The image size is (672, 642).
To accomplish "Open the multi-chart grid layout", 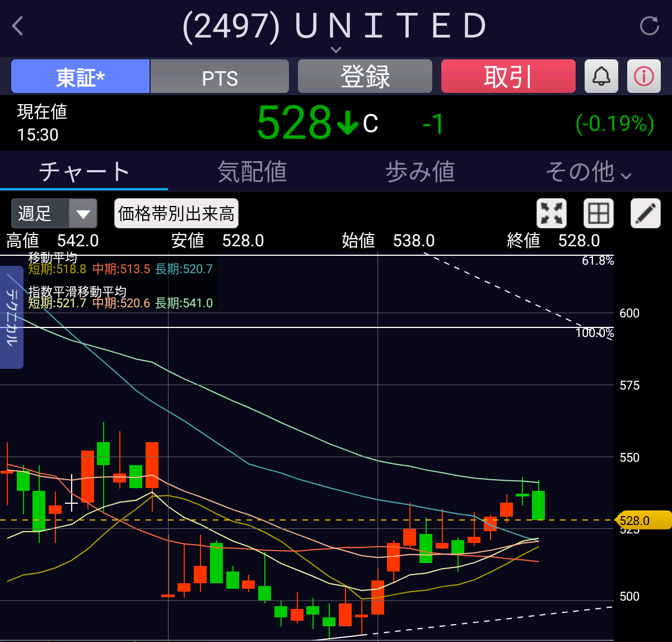I will (599, 213).
